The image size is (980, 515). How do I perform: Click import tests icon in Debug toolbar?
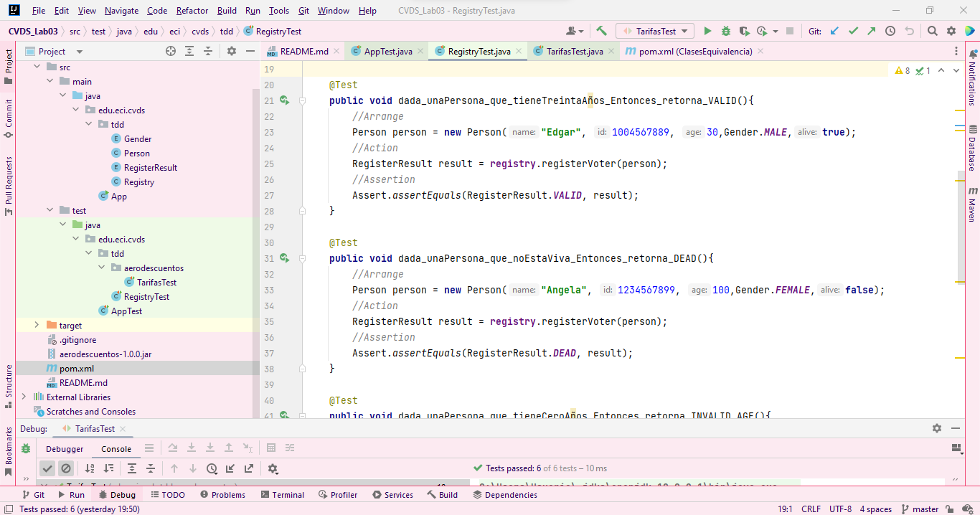pos(230,468)
